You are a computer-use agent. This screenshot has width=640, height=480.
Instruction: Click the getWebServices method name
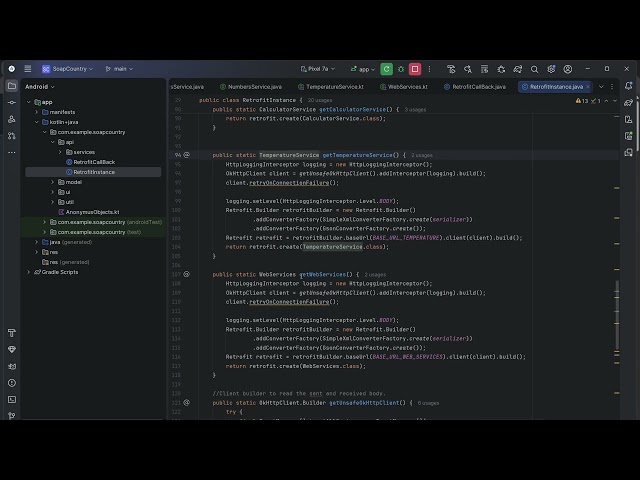[x=322, y=274]
